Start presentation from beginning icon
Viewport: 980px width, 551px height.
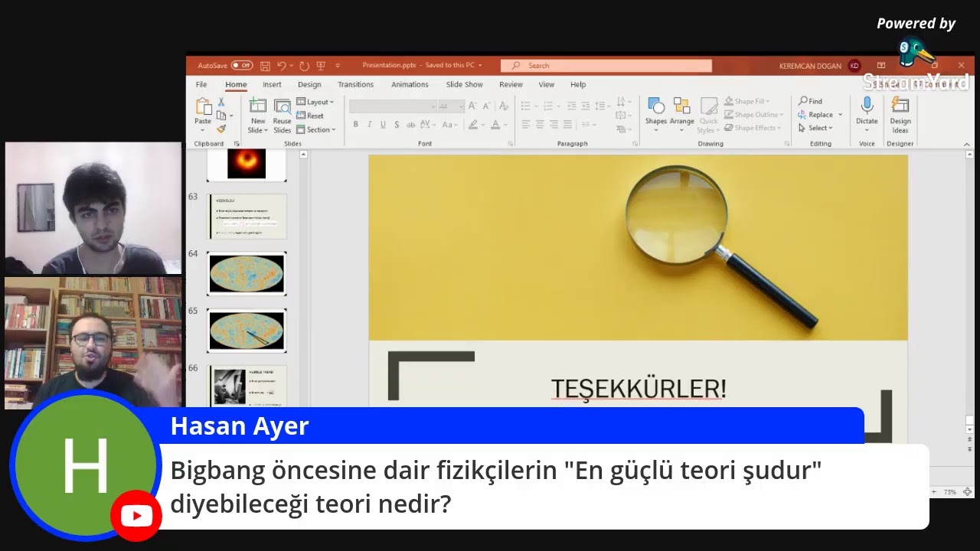pos(321,66)
